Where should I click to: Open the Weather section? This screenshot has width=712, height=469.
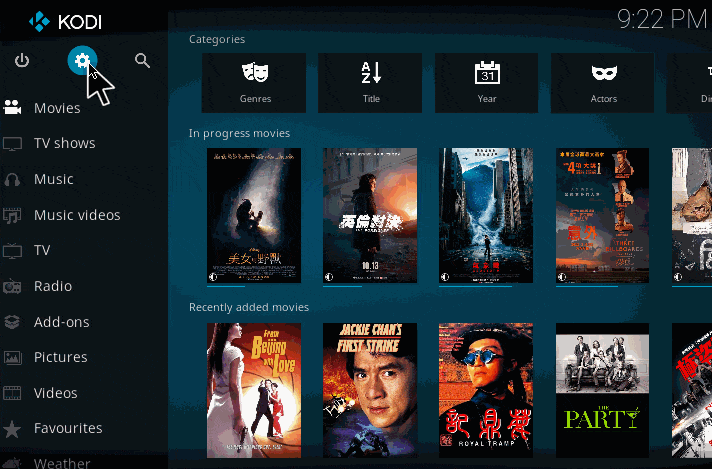(62, 463)
